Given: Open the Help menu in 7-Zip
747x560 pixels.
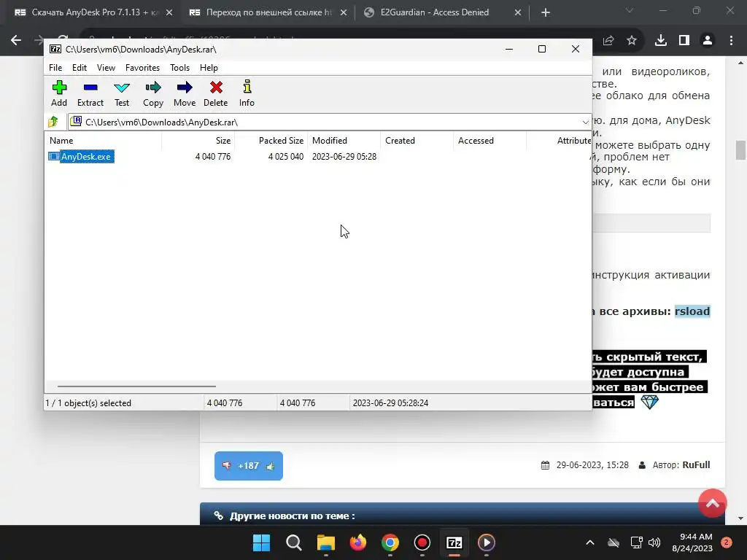Looking at the screenshot, I should click(x=209, y=68).
